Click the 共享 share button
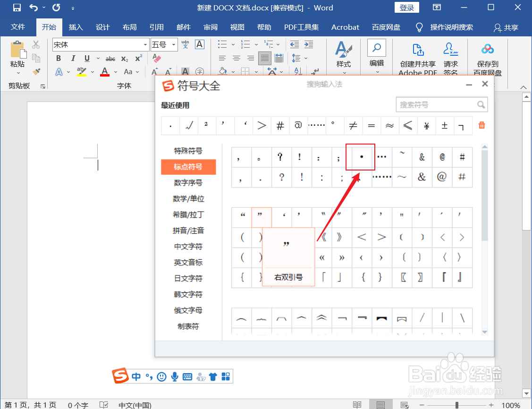The image size is (532, 409). pos(506,27)
